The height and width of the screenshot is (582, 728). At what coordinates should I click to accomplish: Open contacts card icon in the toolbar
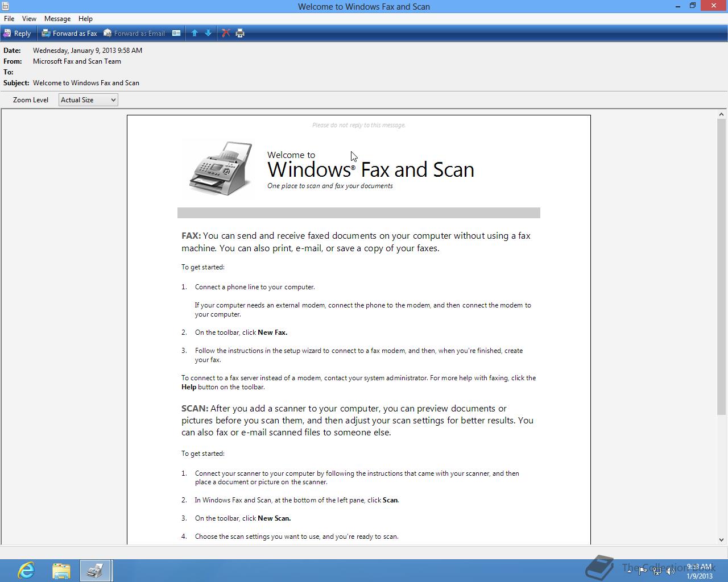(176, 34)
